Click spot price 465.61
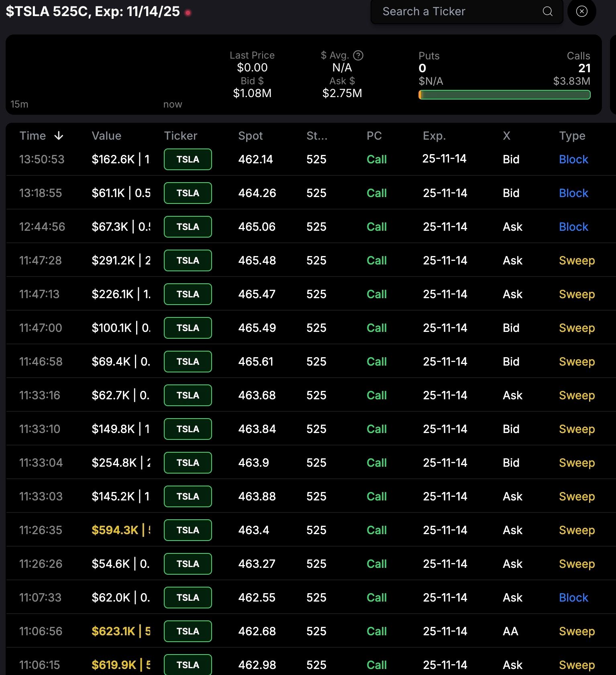Screen dimensions: 616x675 coord(256,362)
